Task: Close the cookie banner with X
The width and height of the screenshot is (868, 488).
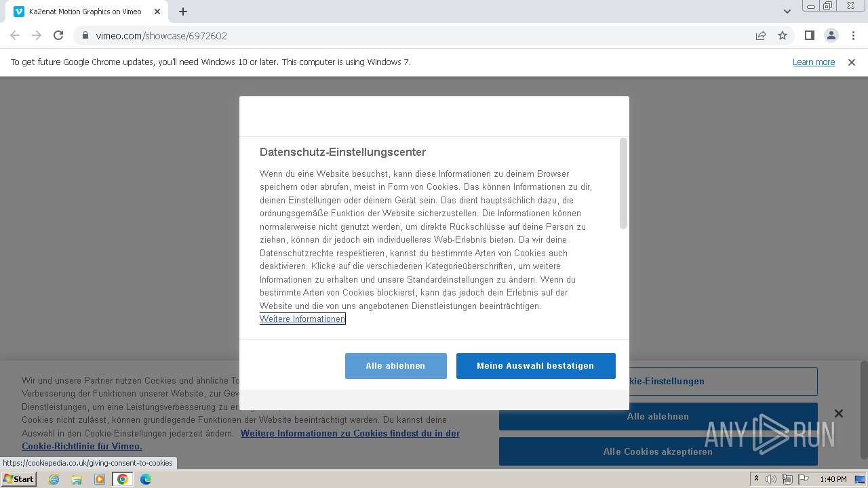Action: [x=839, y=413]
